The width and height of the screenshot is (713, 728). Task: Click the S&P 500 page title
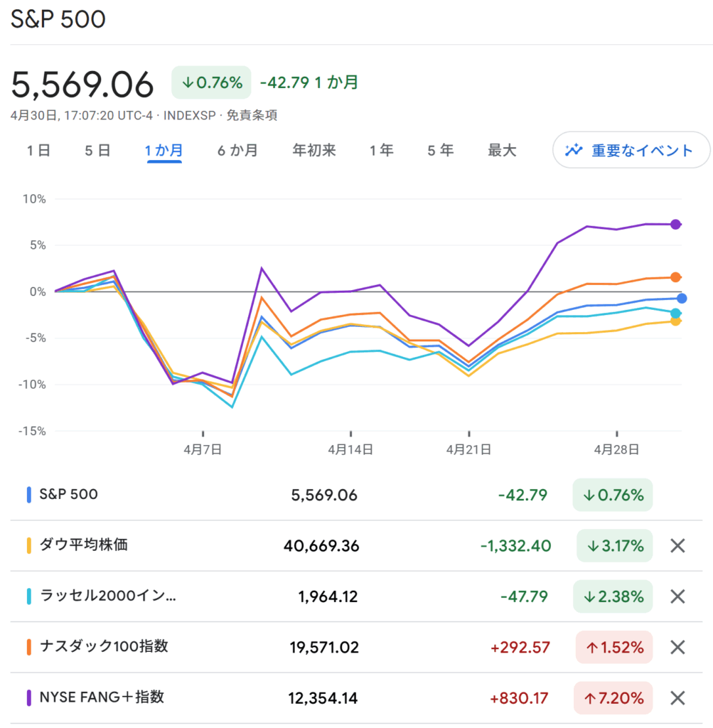pyautogui.click(x=58, y=19)
